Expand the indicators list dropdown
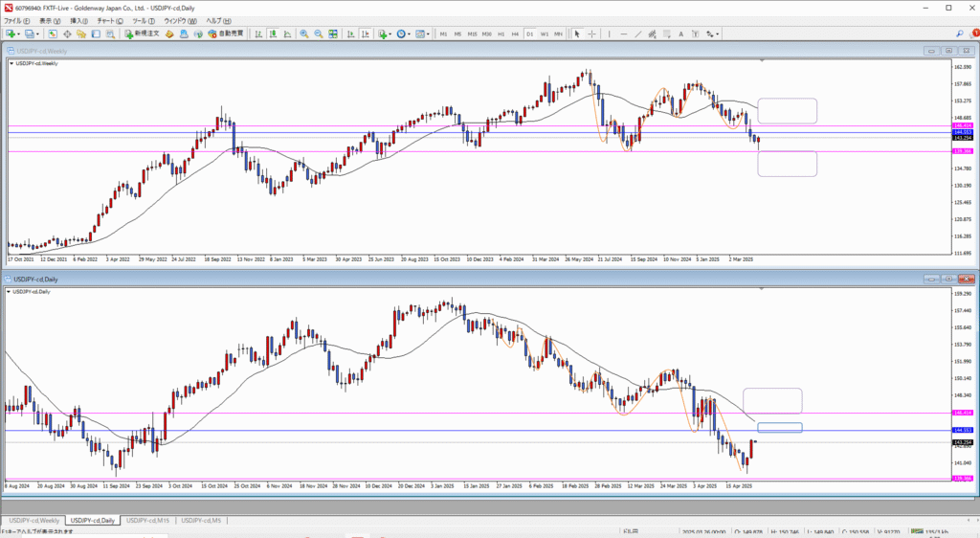The image size is (980, 538). tap(392, 34)
